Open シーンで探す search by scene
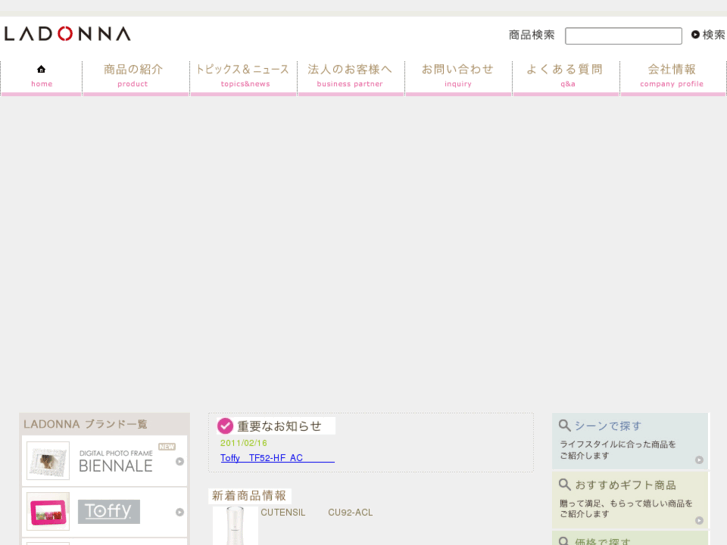727x545 pixels. pos(630,441)
